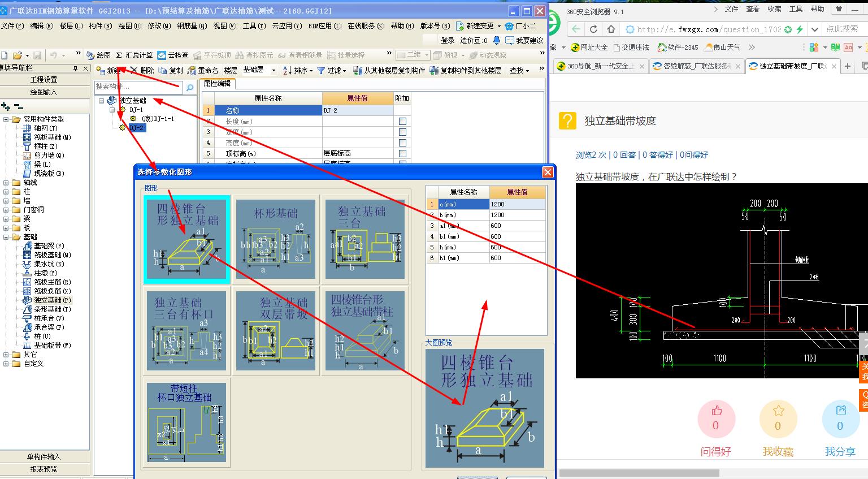Click the search magnifier beside 搜索构件
The width and height of the screenshot is (868, 479).
coord(190,87)
